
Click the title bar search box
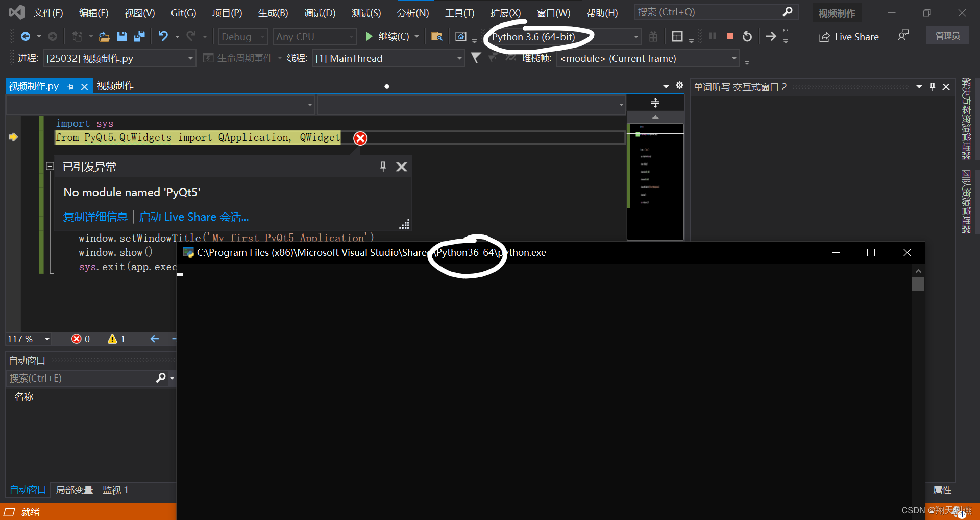coord(716,12)
